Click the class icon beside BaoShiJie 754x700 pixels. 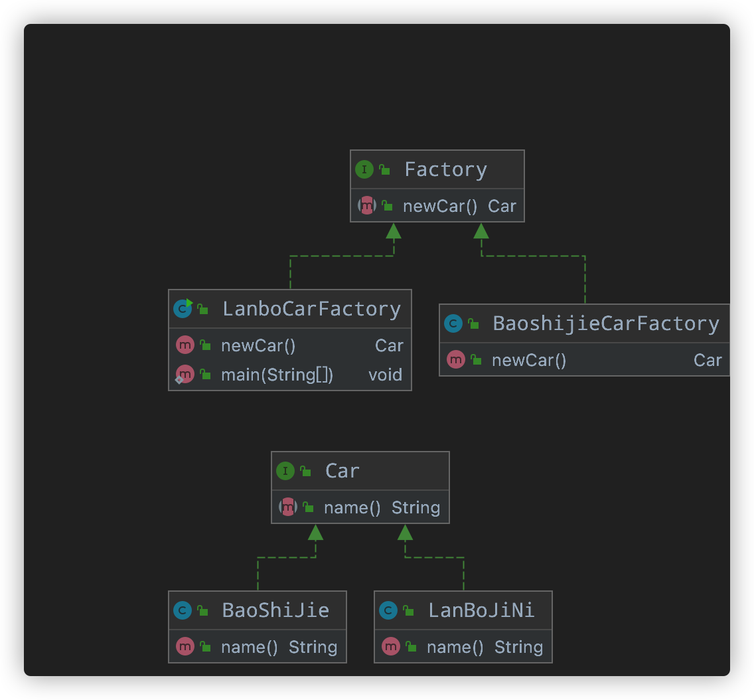coord(183,610)
